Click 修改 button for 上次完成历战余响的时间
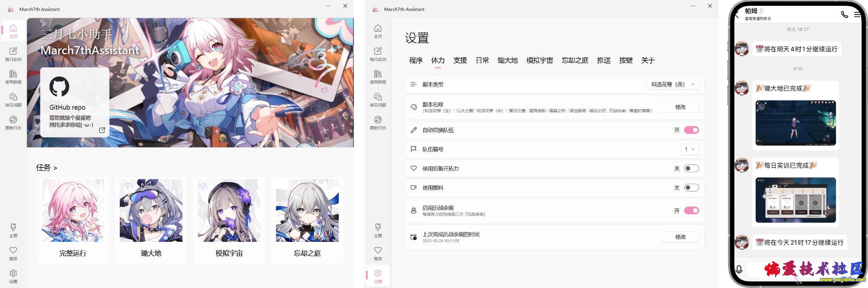 click(680, 237)
